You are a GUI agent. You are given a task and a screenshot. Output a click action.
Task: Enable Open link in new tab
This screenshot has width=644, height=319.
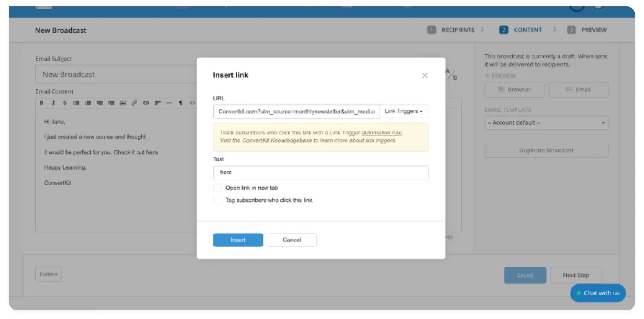click(218, 188)
